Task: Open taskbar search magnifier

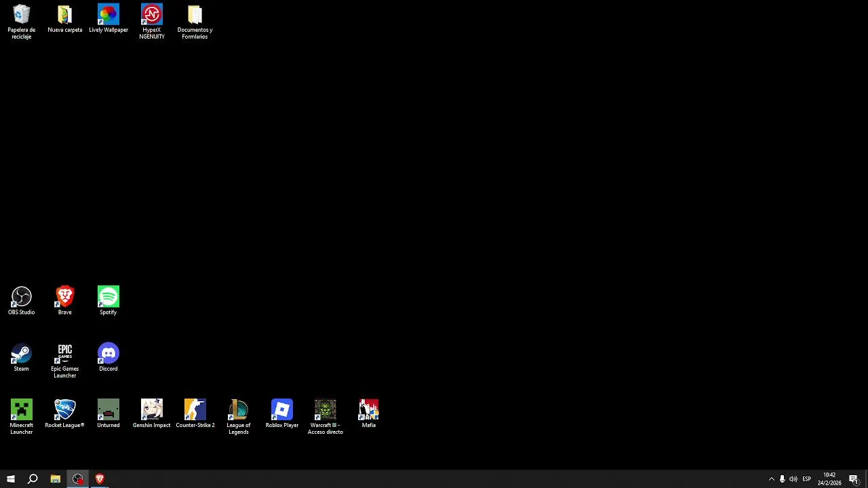Action: pos(33,479)
